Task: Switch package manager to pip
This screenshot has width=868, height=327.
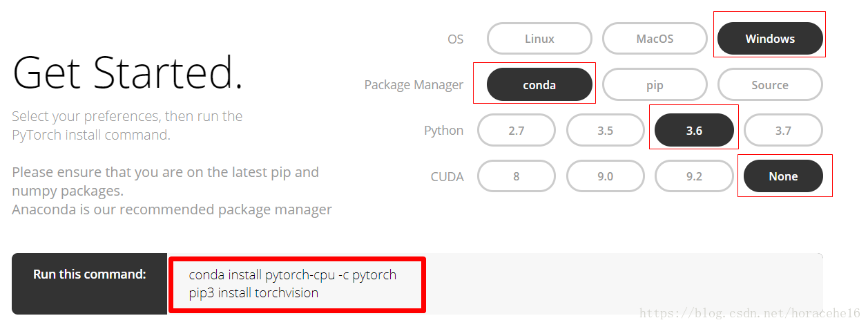Action: (x=655, y=85)
